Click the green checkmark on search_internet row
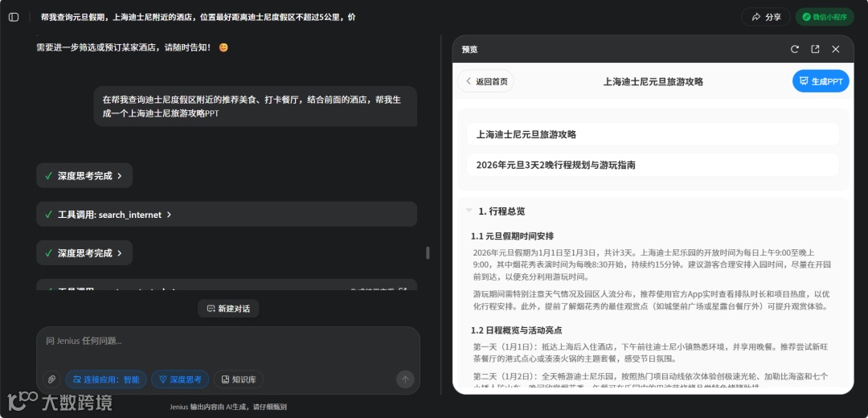This screenshot has width=868, height=418. tap(49, 215)
